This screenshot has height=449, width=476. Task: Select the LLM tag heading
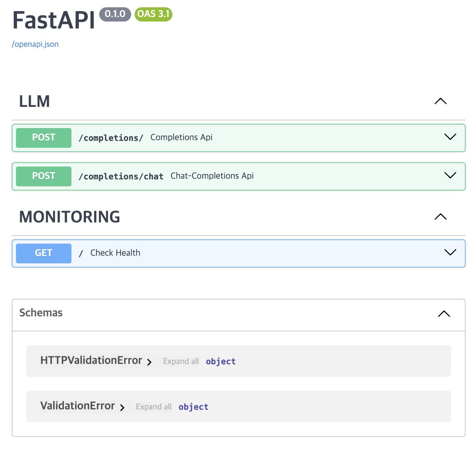click(x=34, y=101)
